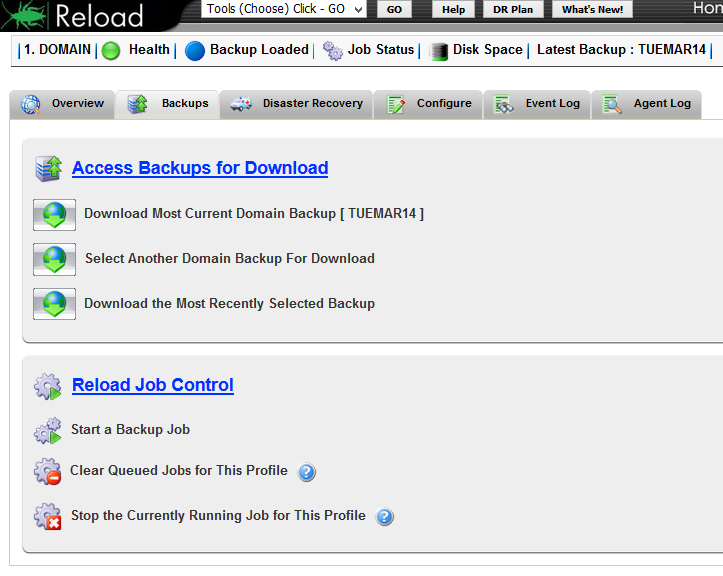723x576 pixels.
Task: Click the GO button
Action: (x=394, y=9)
